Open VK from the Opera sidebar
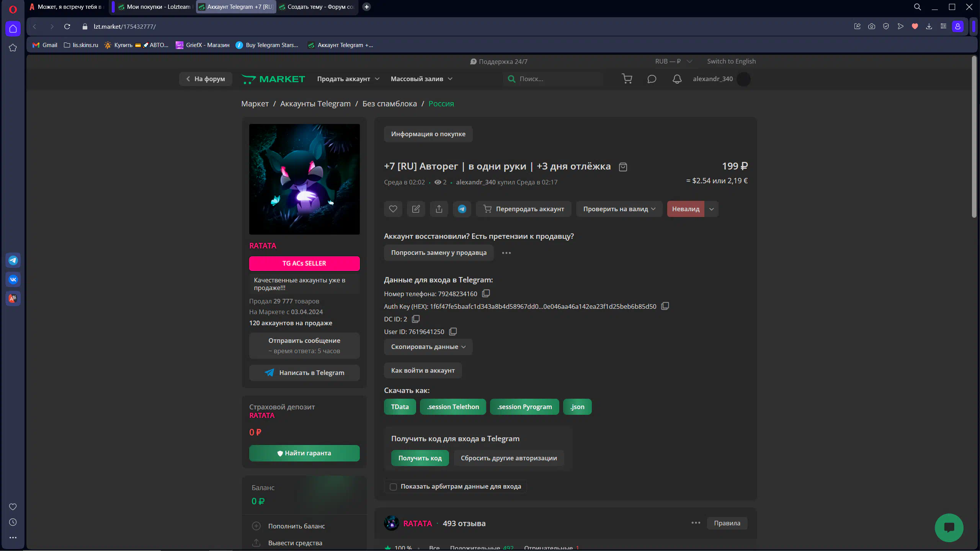This screenshot has height=551, width=980. (x=13, y=279)
